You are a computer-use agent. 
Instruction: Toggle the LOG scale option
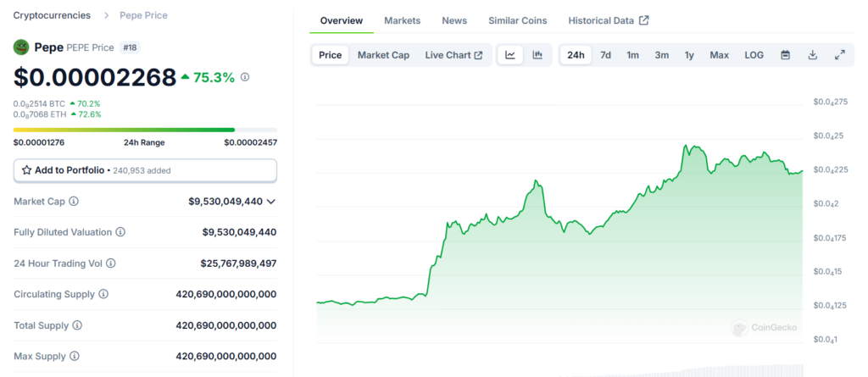point(754,55)
